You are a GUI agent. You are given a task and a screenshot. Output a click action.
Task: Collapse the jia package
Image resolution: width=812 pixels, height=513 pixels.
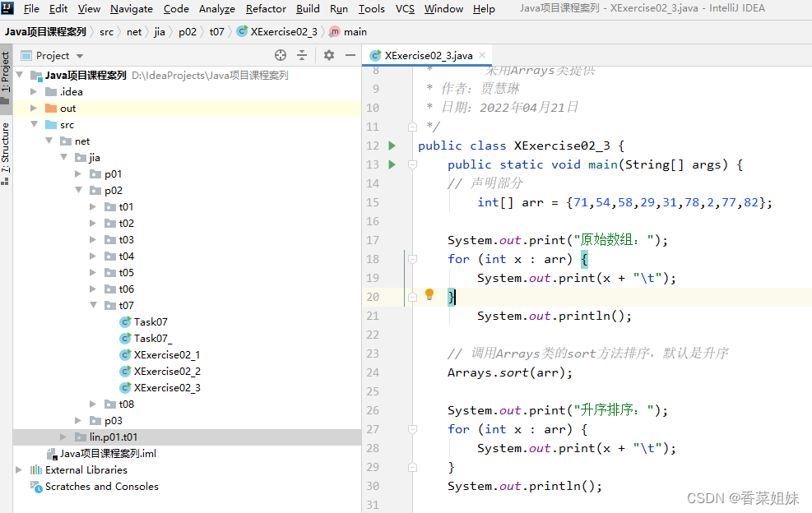[63, 157]
